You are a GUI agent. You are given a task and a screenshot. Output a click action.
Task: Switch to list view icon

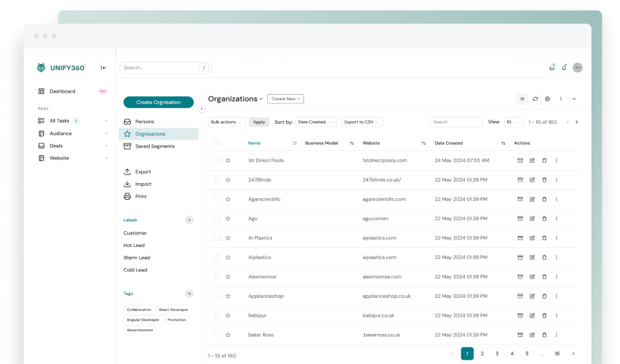click(x=522, y=99)
